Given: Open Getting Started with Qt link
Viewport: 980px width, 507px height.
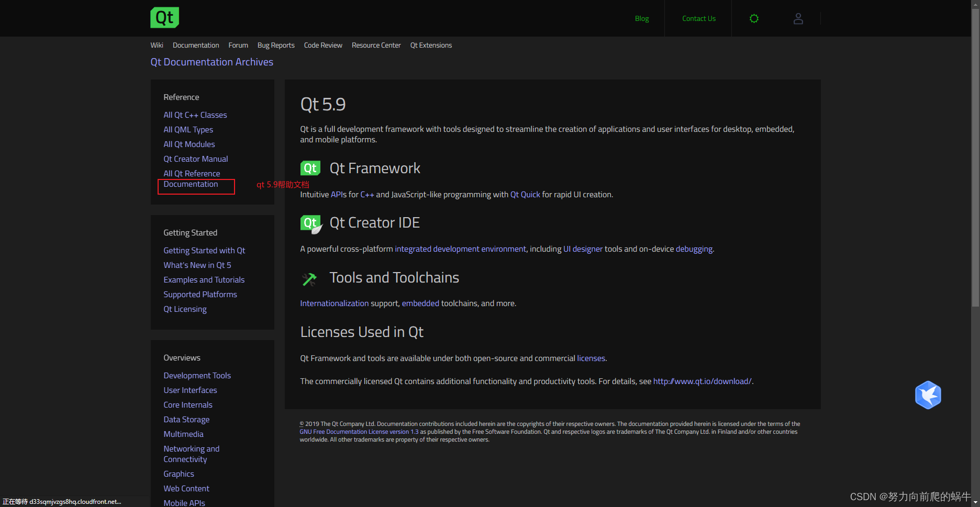Looking at the screenshot, I should [204, 250].
